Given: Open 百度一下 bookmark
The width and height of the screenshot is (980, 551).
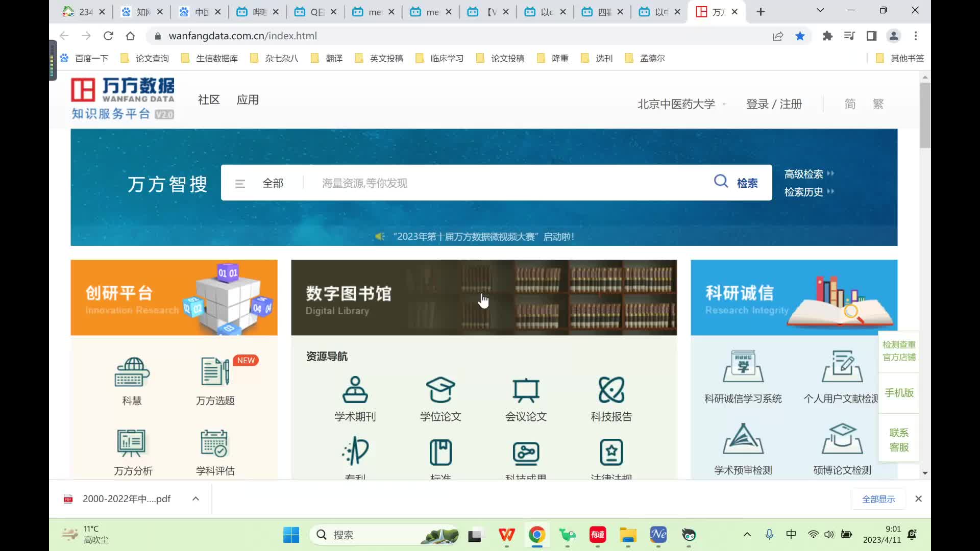Looking at the screenshot, I should [x=84, y=58].
